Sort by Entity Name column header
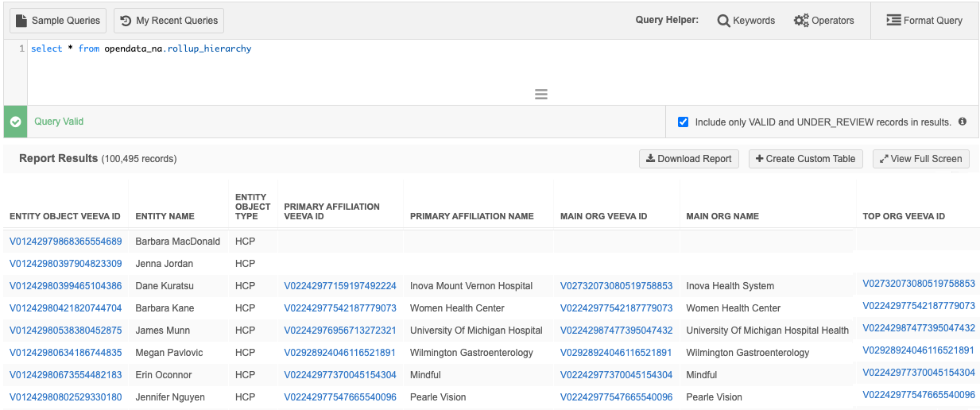980x410 pixels. pos(165,216)
